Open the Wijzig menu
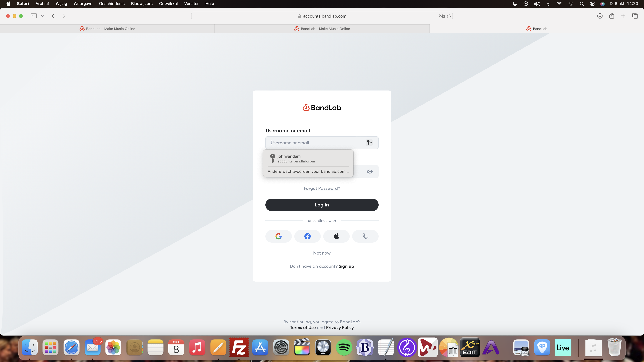The height and width of the screenshot is (362, 644). click(61, 3)
